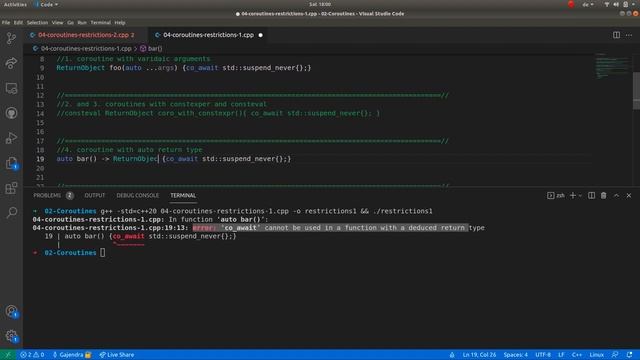Screen dimensions: 640x360
Task: Open the Edit menu
Action: tap(18, 22)
